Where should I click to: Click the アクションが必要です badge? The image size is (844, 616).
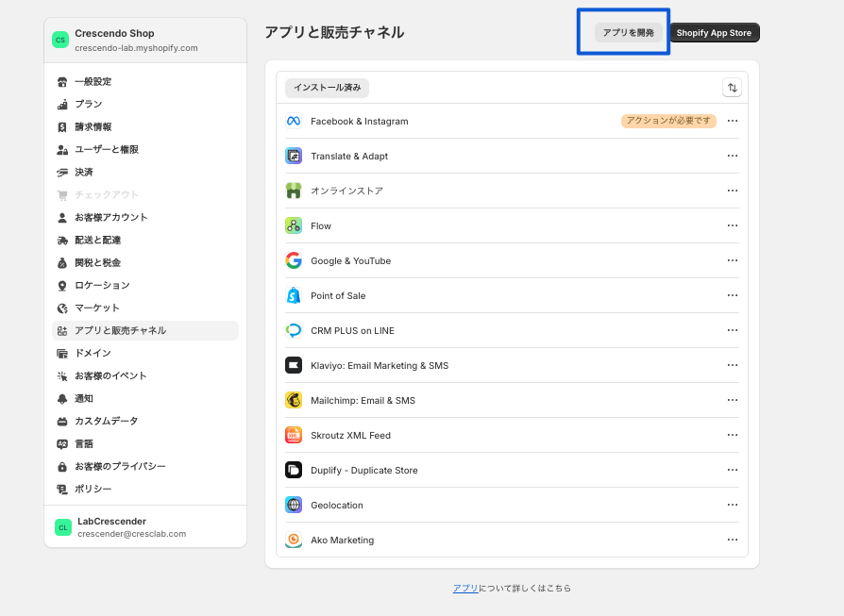668,122
